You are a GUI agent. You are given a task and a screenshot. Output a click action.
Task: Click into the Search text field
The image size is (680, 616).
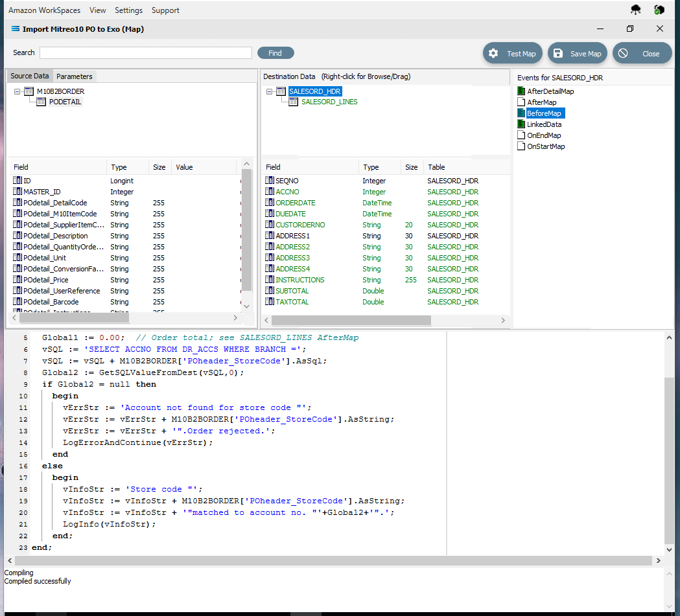click(146, 53)
